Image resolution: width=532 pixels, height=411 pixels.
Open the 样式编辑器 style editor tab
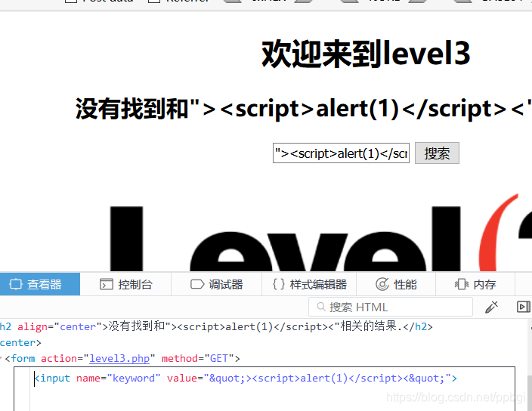[x=309, y=284]
